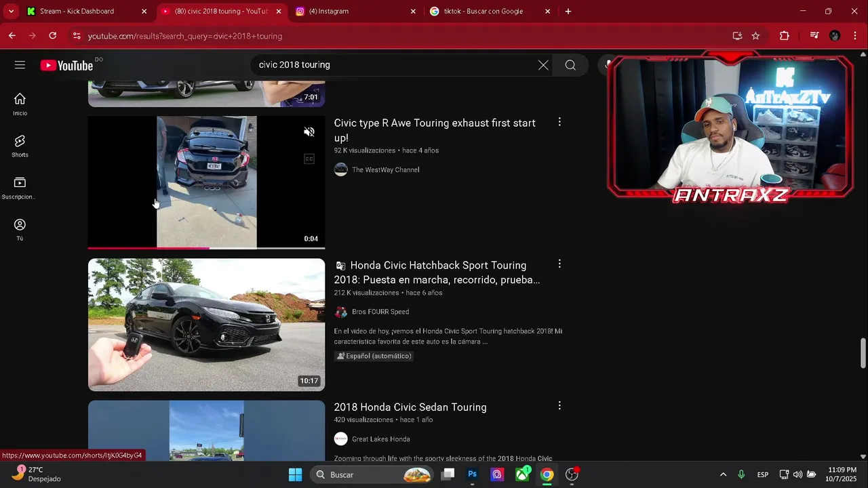
Task: Open Chrome from the taskbar
Action: pos(547,474)
